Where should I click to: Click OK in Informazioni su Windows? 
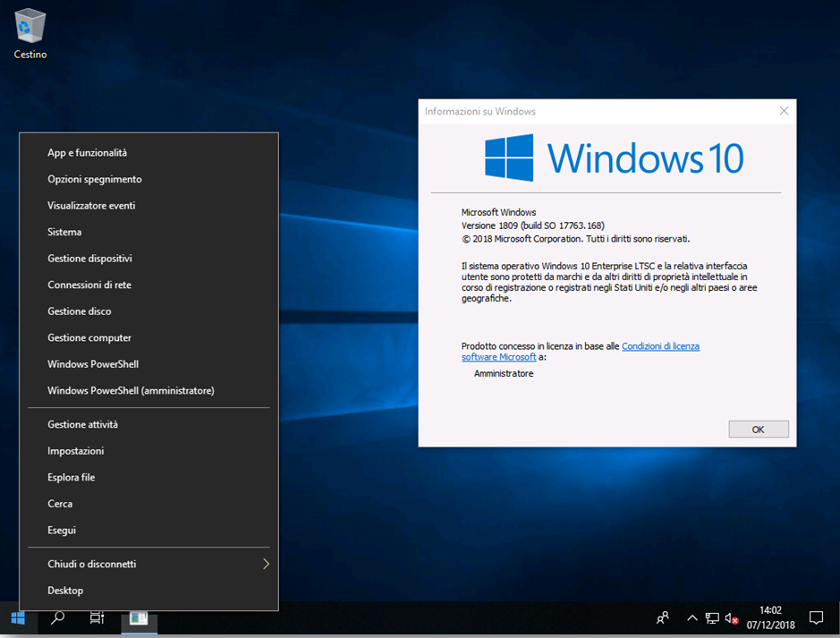pos(758,430)
